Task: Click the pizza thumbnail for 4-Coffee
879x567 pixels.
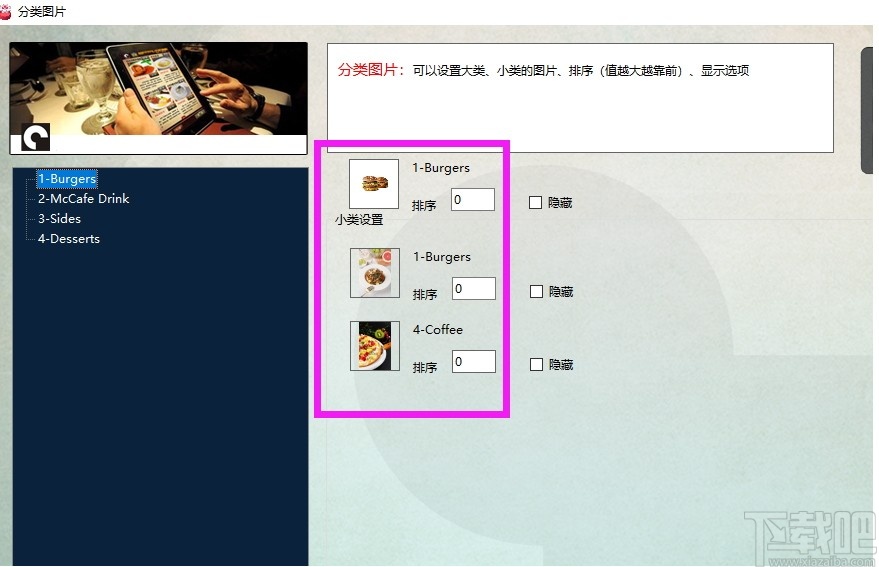Action: point(374,345)
